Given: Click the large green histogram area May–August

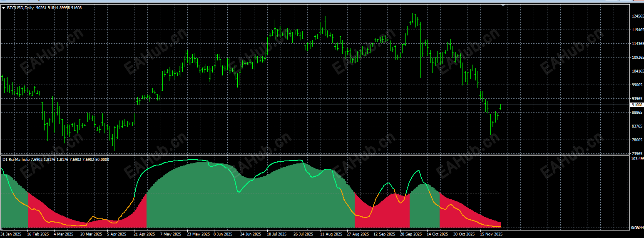Looking at the screenshot, I should pyautogui.click(x=250, y=200).
